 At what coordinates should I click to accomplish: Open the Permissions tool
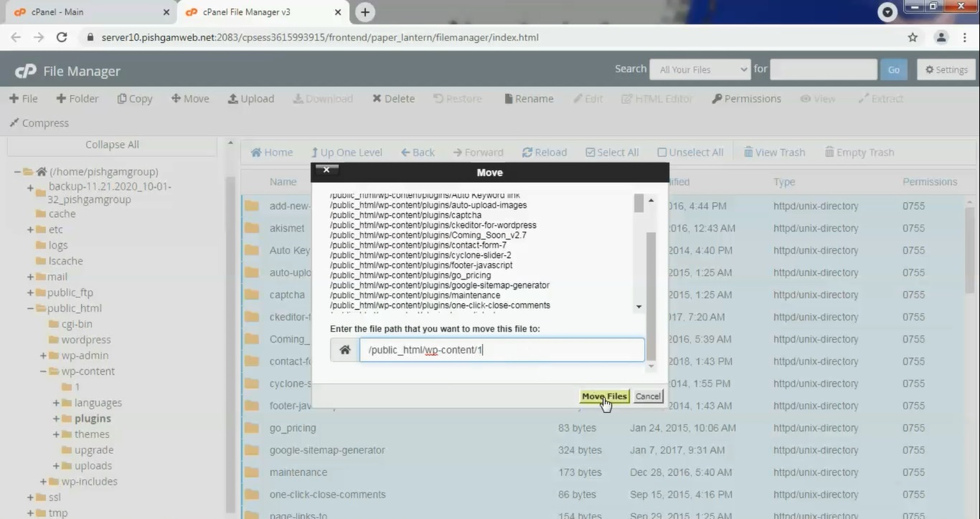click(746, 98)
